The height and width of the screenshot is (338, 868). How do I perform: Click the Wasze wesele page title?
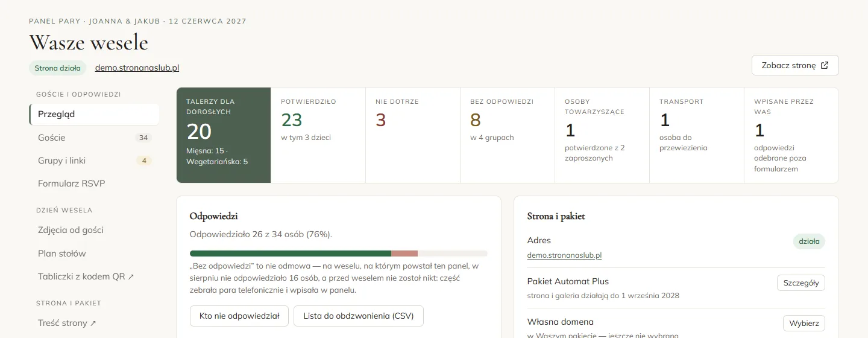click(89, 43)
